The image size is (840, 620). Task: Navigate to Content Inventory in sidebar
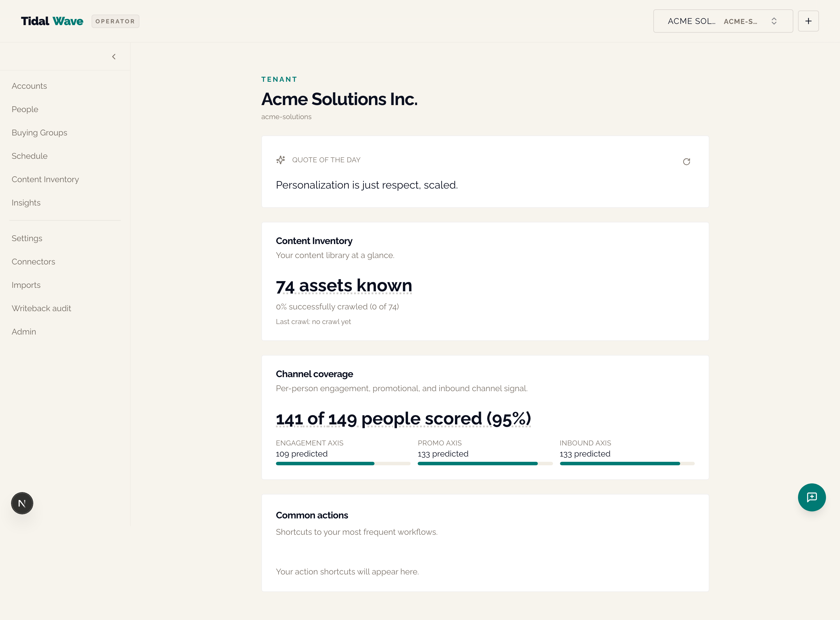click(45, 180)
